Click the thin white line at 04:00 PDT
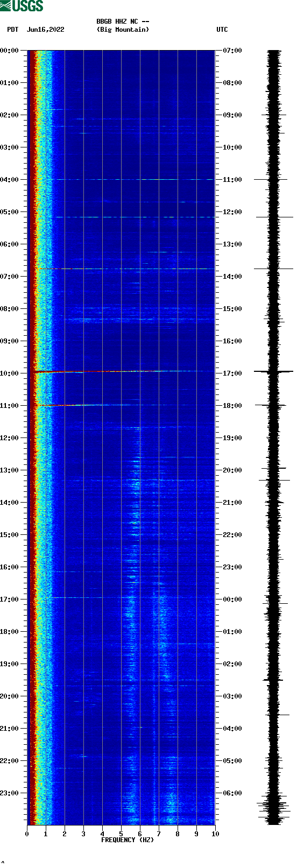Viewport: 297px width, 868px height. pyautogui.click(x=135, y=179)
